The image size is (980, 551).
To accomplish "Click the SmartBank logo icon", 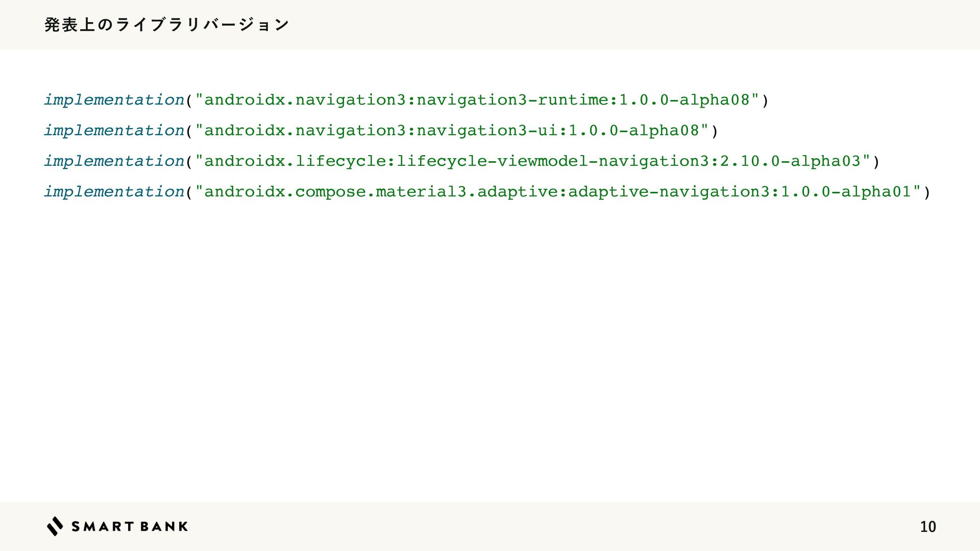I will (x=55, y=526).
